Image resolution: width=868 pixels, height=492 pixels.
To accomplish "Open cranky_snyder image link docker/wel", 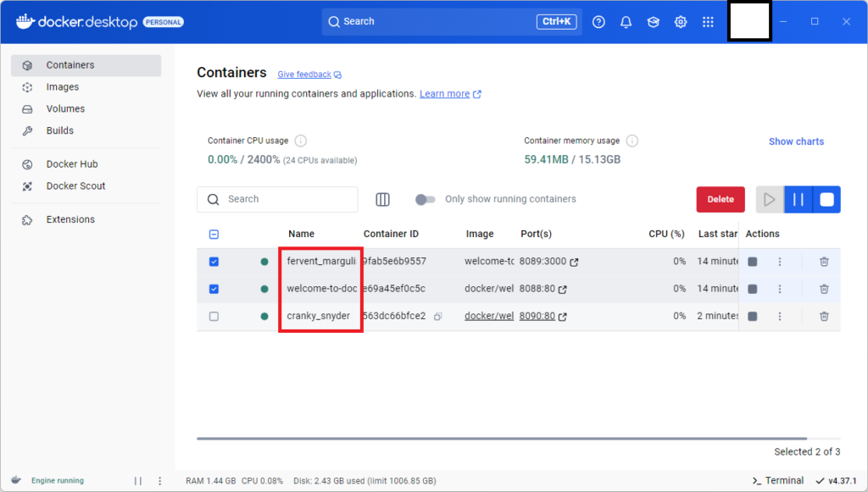I will pyautogui.click(x=489, y=316).
